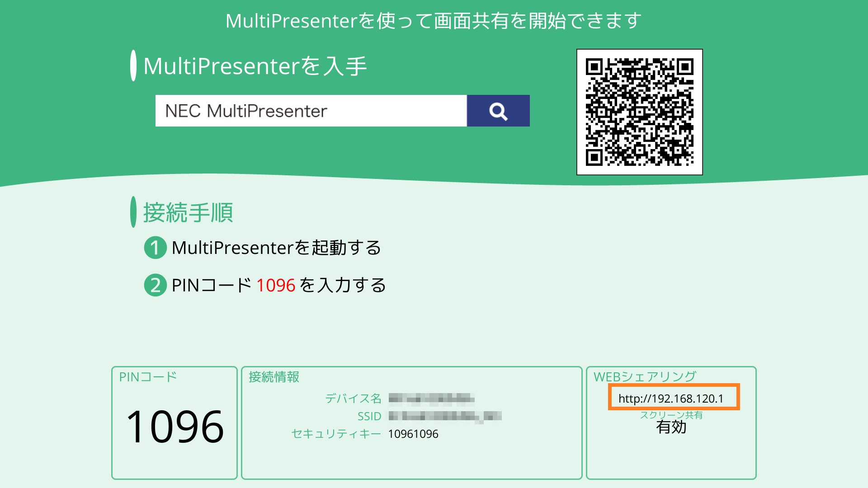Screen dimensions: 868x488
Task: Open the http://192.168.120.1 web sharing link
Action: tap(674, 399)
